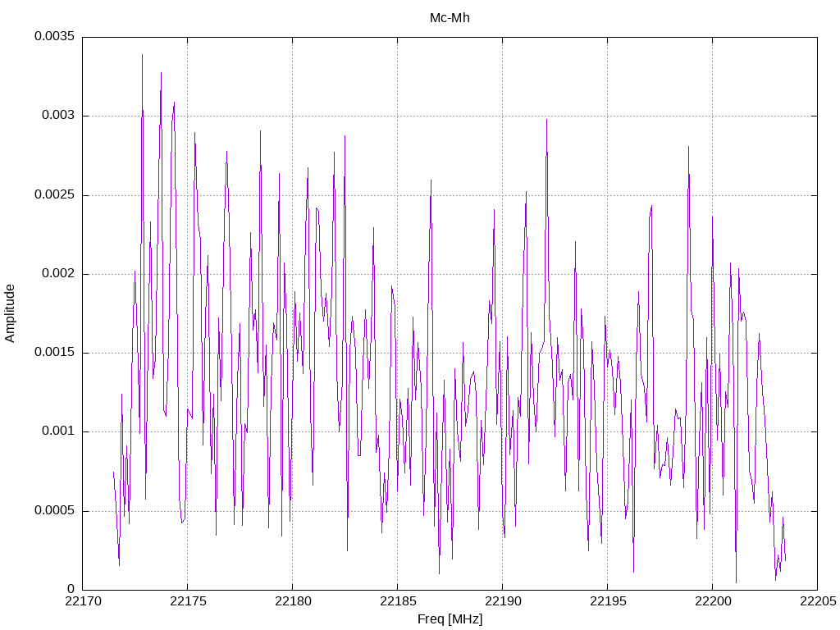The height and width of the screenshot is (630, 840).
Task: Select the y-axis value 0.003
Action: [58, 115]
